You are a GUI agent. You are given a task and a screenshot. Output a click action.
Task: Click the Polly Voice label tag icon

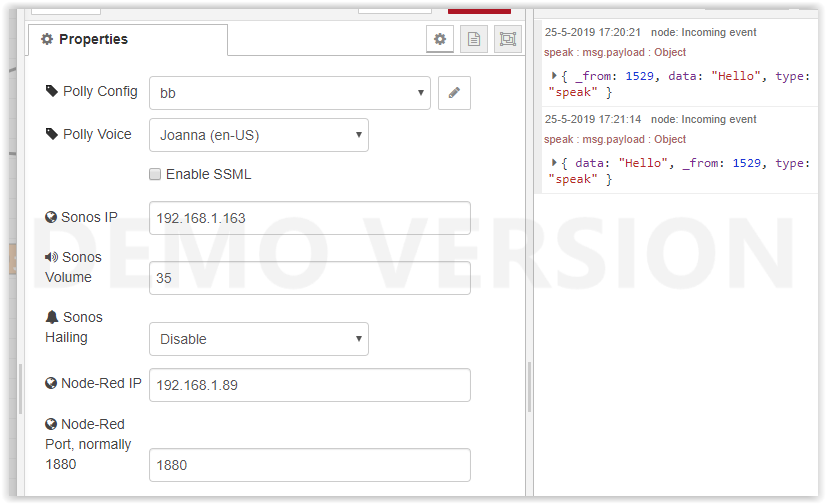[52, 134]
